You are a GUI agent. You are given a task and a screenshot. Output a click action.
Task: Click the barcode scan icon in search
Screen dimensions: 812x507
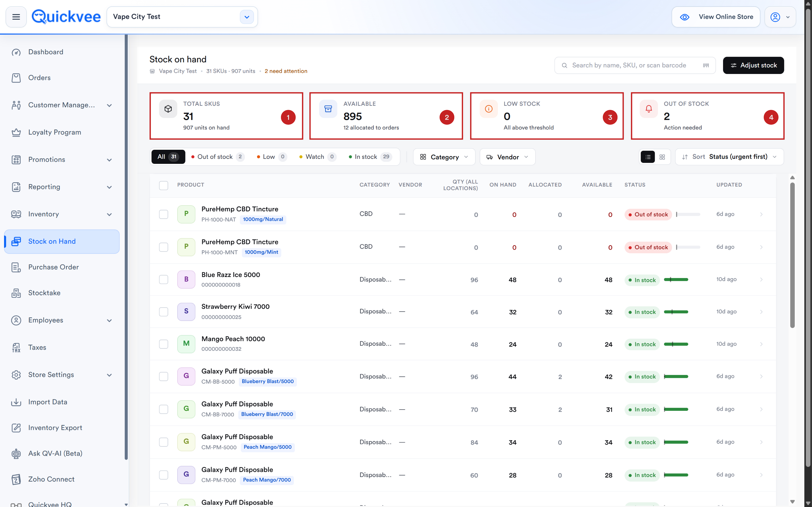pyautogui.click(x=706, y=65)
